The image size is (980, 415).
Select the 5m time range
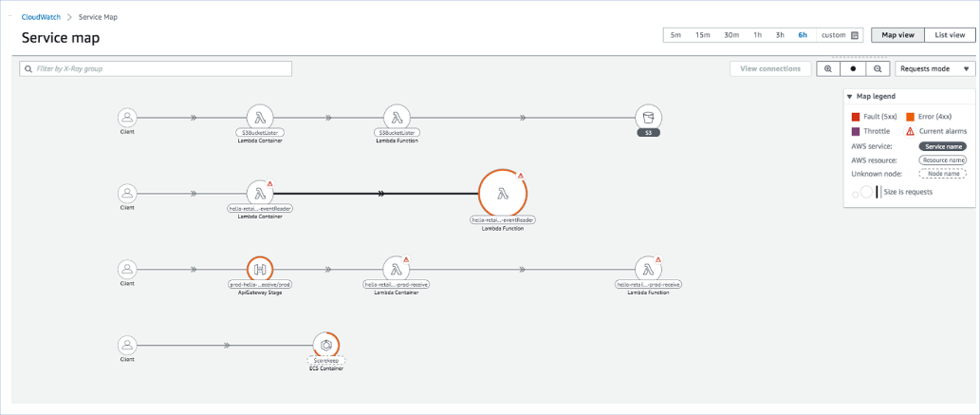[675, 35]
